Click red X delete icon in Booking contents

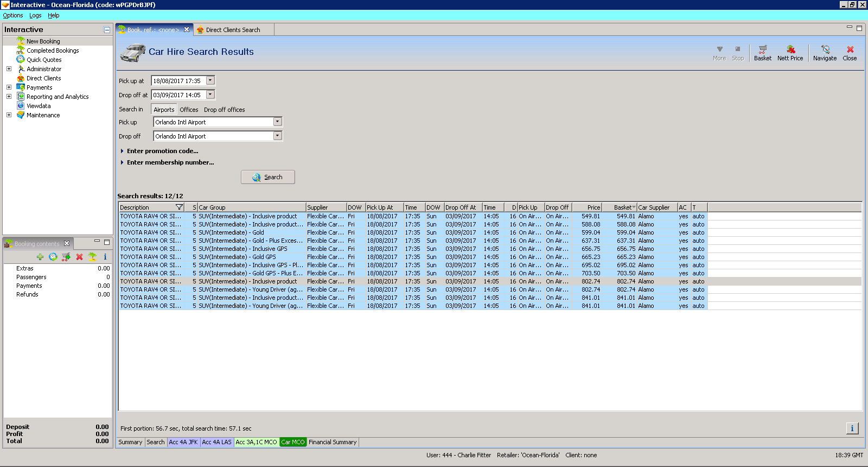point(79,257)
